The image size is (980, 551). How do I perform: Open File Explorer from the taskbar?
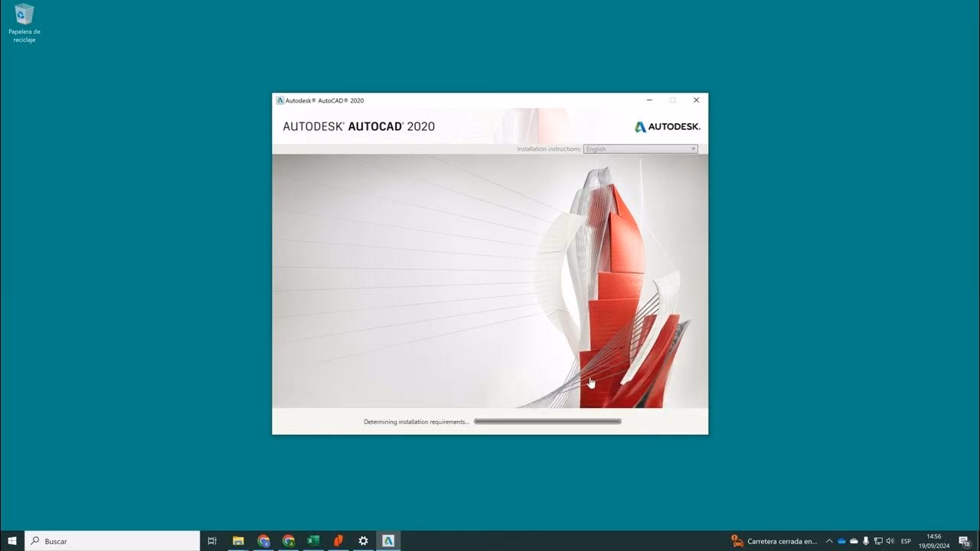(238, 541)
